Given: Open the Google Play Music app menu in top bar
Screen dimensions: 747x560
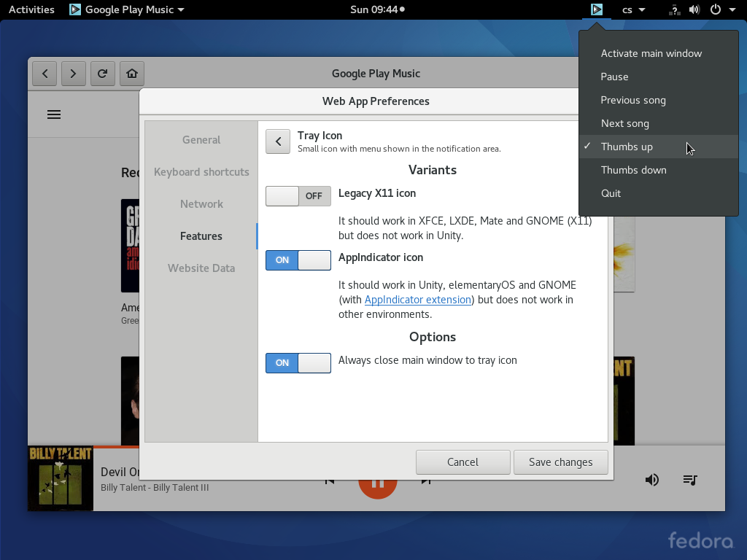Looking at the screenshot, I should 126,9.
